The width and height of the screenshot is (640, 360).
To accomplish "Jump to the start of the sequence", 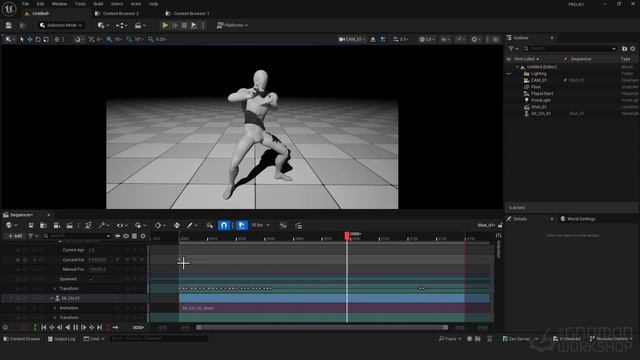I will [44, 327].
